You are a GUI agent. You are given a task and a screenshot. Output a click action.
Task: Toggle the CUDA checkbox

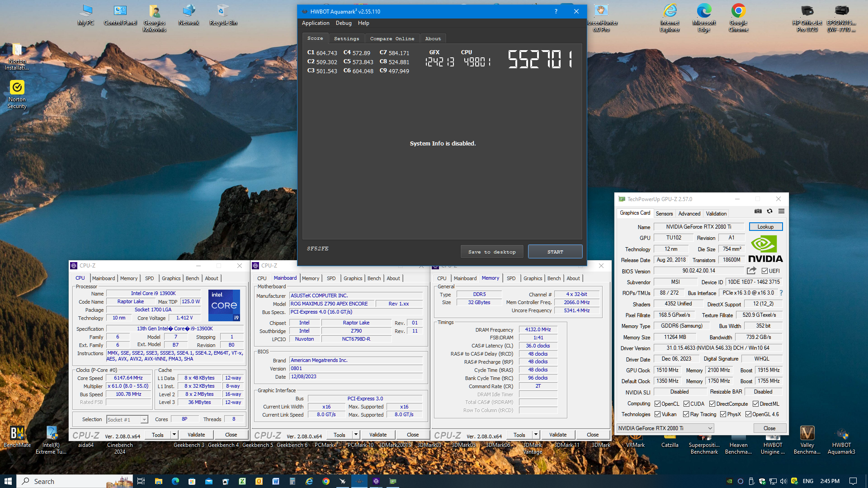point(686,404)
